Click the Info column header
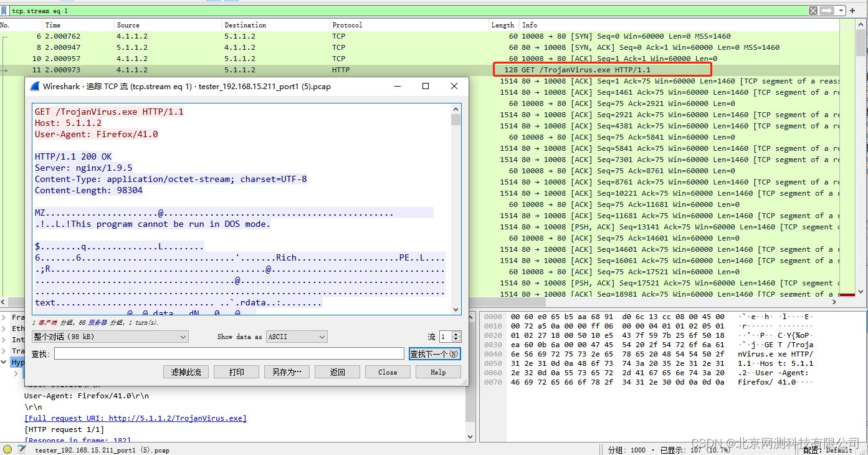The height and width of the screenshot is (455, 868). pyautogui.click(x=679, y=25)
